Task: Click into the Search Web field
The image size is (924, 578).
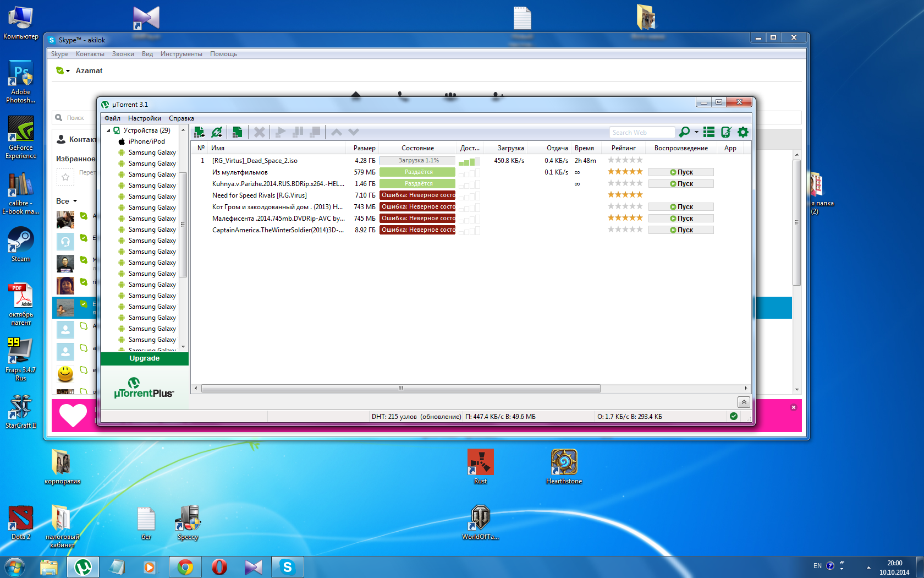Action: (641, 133)
